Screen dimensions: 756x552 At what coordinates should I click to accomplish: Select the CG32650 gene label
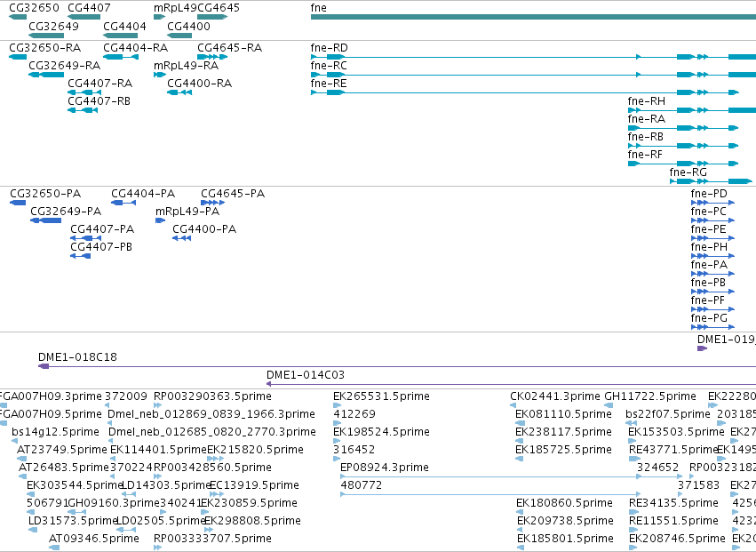click(35, 8)
